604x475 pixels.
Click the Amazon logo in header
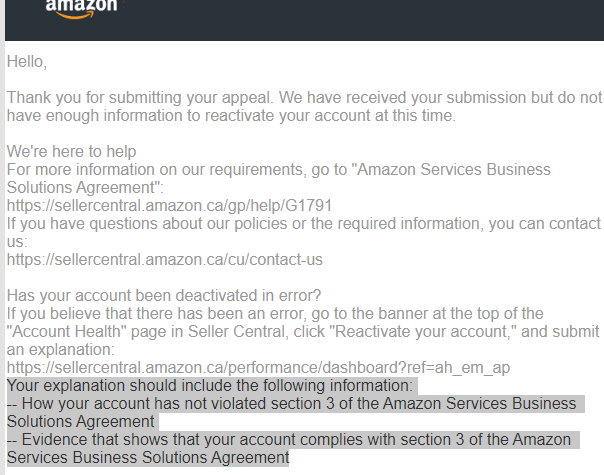click(x=81, y=8)
